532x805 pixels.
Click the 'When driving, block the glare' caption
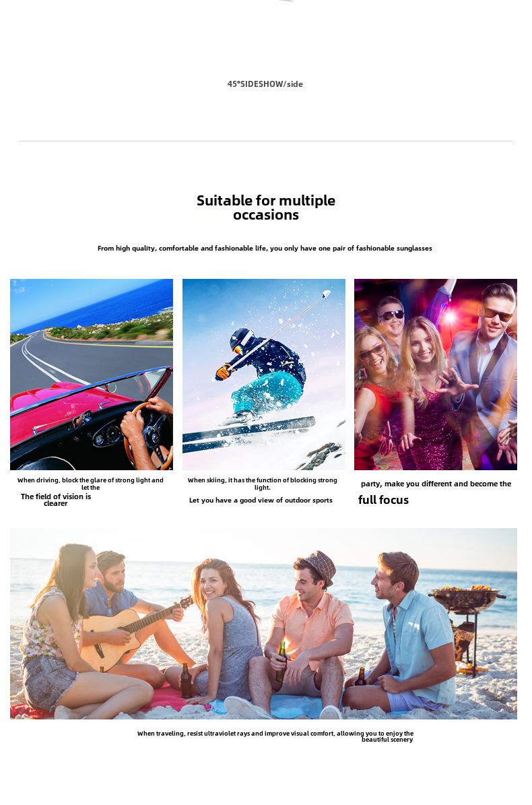click(x=90, y=484)
